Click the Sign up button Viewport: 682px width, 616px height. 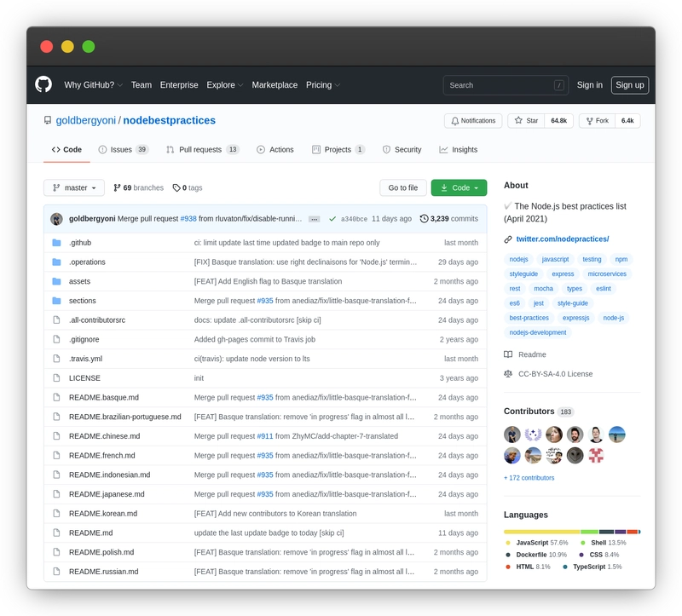point(630,84)
